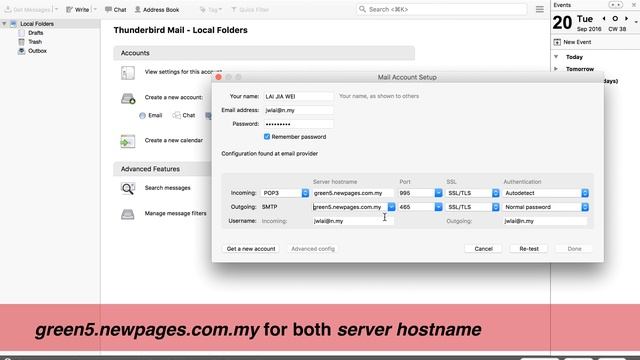
Task: Jump to today circle in Events
Action: 615,19
